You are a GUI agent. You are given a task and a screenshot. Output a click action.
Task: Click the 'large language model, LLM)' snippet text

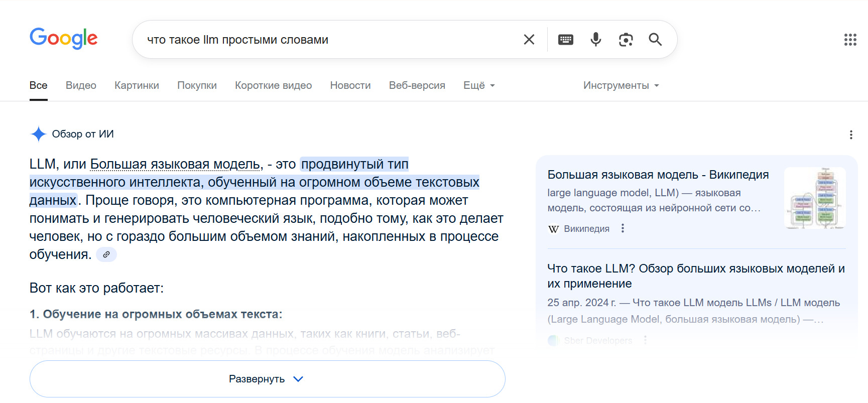(x=613, y=193)
